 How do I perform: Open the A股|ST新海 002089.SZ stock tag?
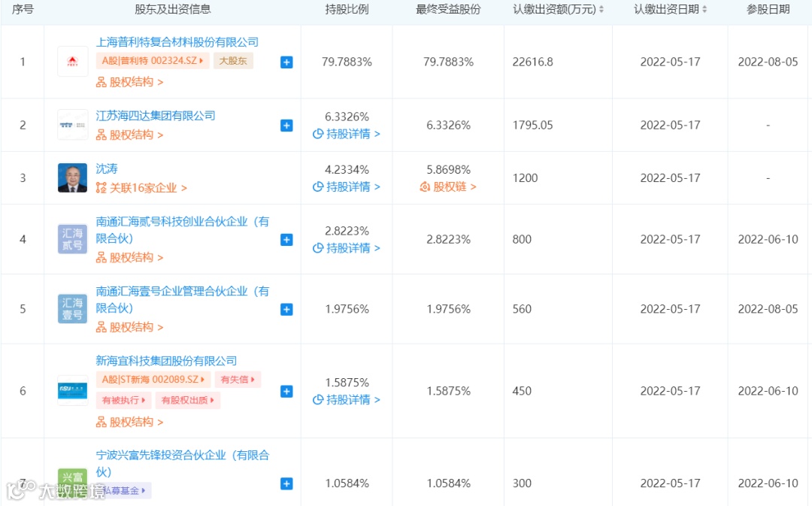click(x=153, y=380)
